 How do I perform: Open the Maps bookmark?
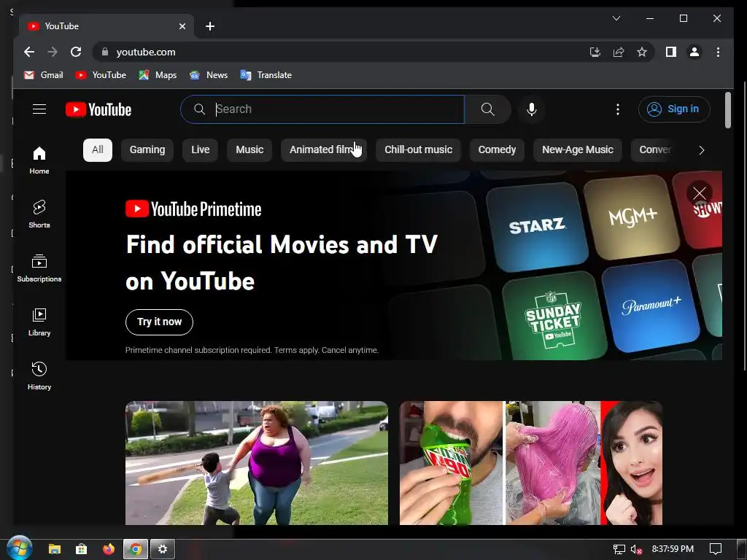pyautogui.click(x=158, y=75)
